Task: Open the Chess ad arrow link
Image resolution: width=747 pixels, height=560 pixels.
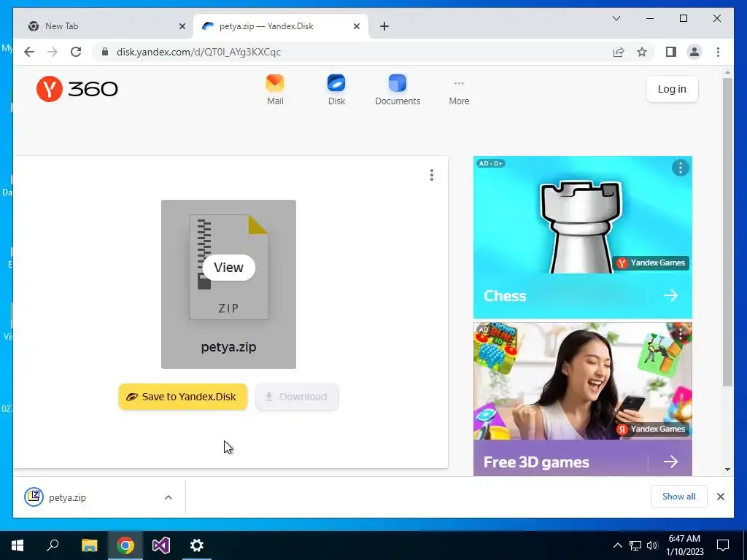Action: tap(670, 296)
